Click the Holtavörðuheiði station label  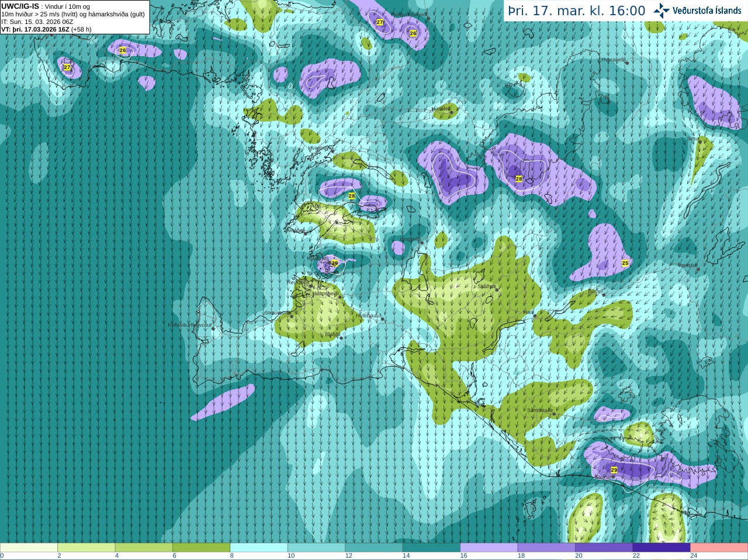coord(410,14)
